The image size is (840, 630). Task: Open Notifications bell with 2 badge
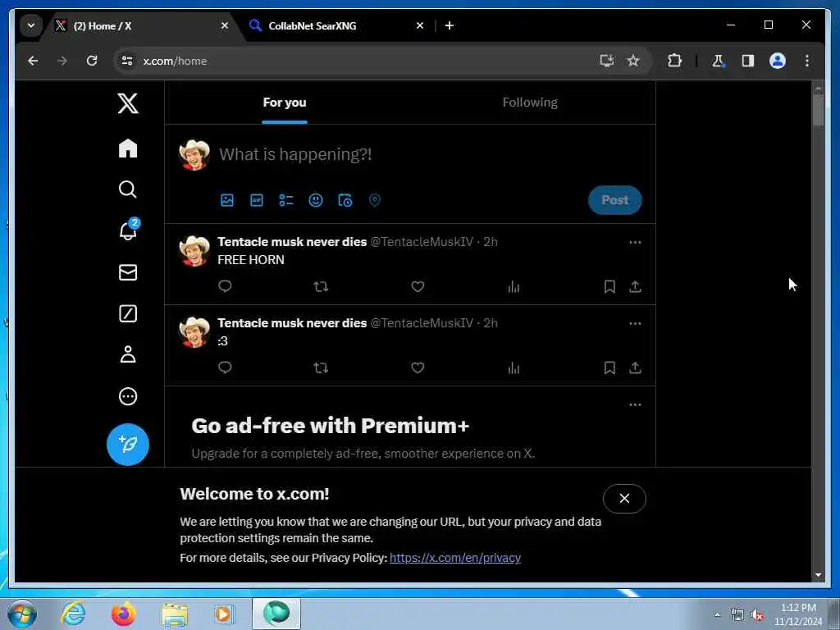[128, 230]
